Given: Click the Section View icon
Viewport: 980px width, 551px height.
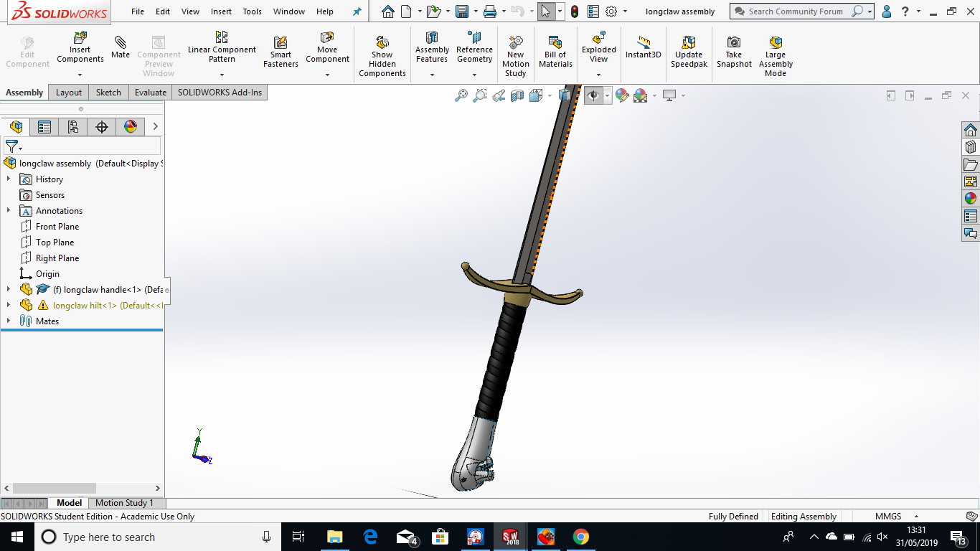Looking at the screenshot, I should pyautogui.click(x=517, y=95).
